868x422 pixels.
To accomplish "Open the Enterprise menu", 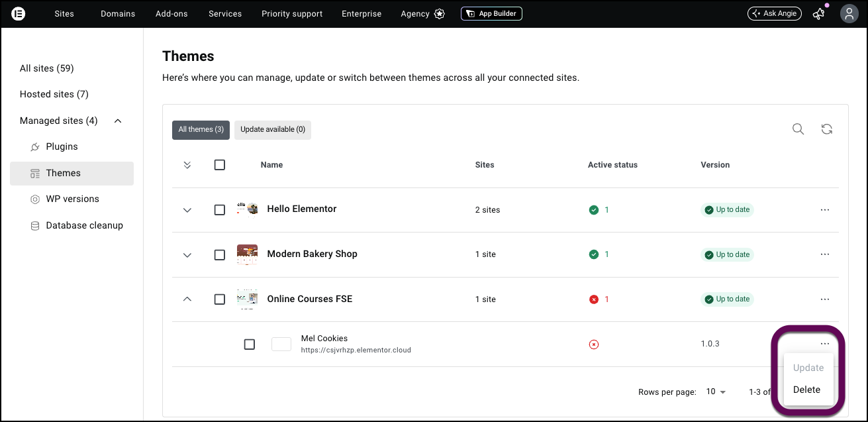I will pos(362,14).
